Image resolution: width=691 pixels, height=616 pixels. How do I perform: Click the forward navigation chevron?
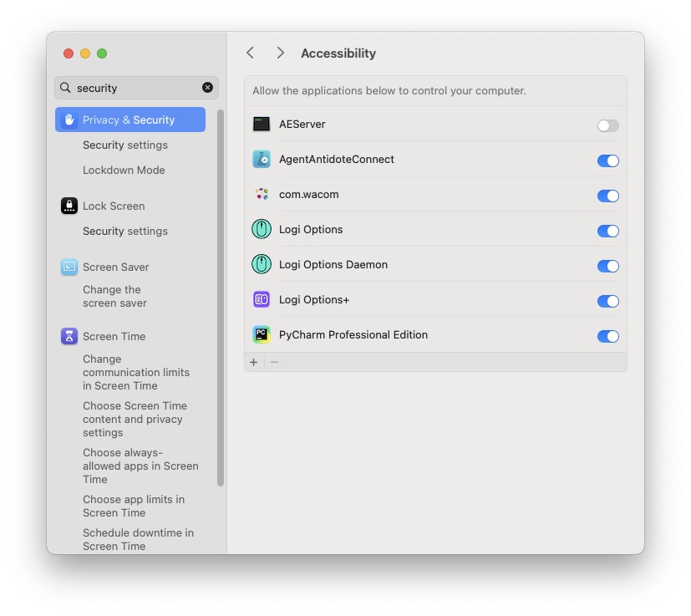click(280, 52)
